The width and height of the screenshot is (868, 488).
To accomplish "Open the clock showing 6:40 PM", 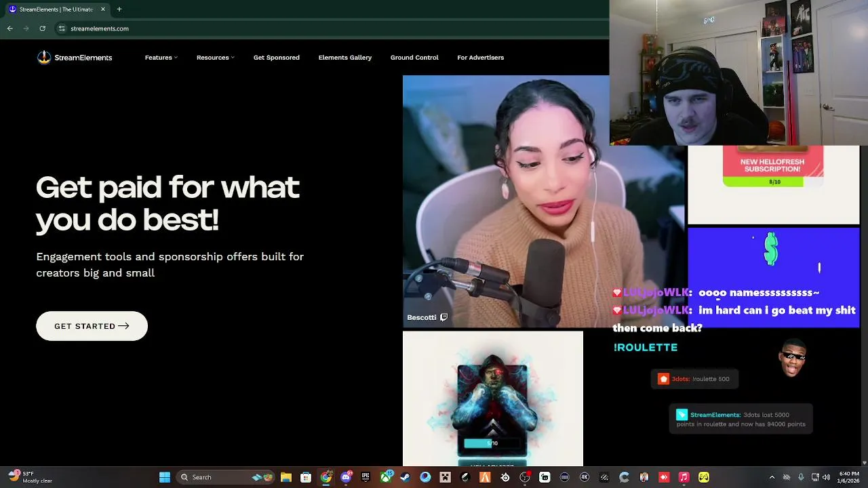I will coord(849,477).
